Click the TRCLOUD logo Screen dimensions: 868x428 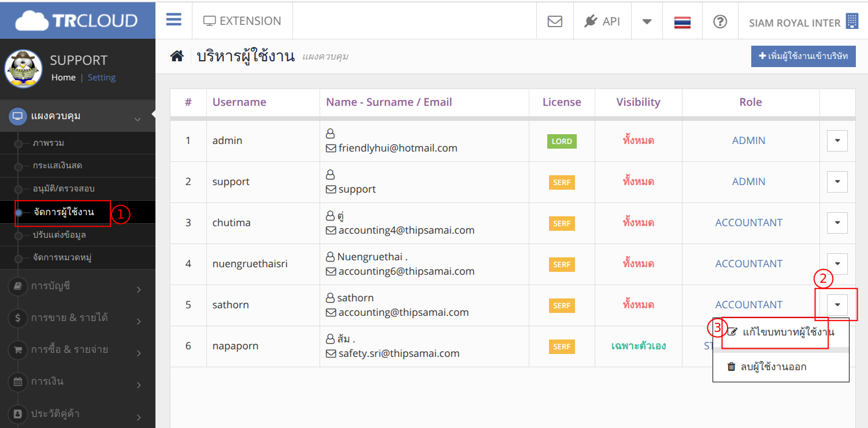click(77, 21)
